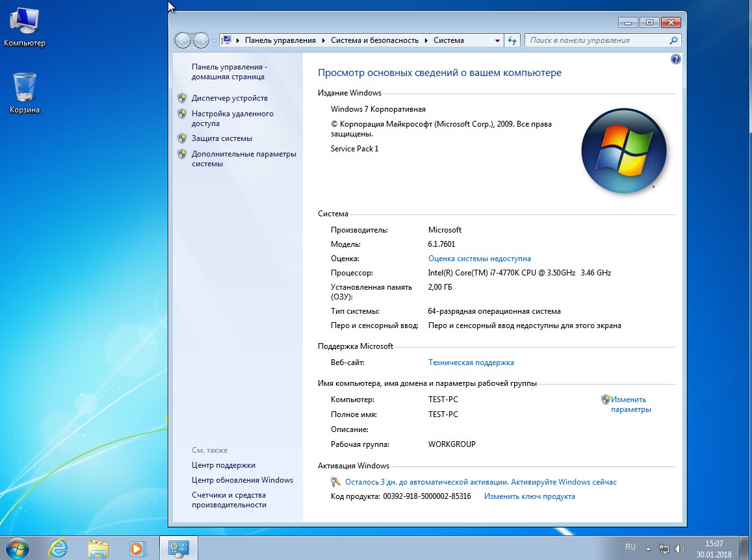
Task: Open Windows Explorer from taskbar
Action: point(98,548)
